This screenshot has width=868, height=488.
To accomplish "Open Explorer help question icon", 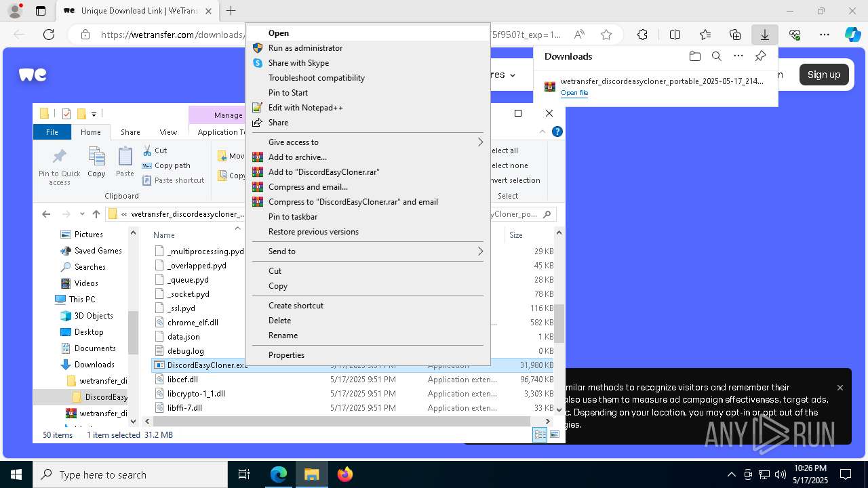I will [557, 132].
